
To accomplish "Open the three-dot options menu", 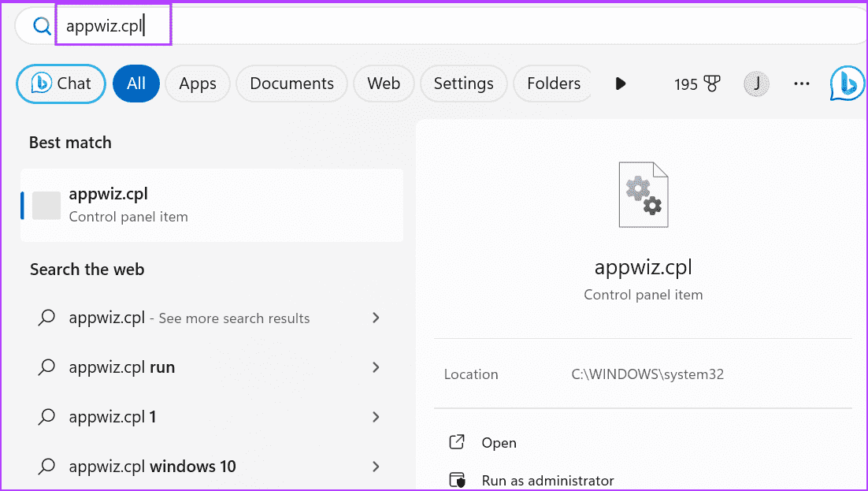I will pyautogui.click(x=802, y=84).
